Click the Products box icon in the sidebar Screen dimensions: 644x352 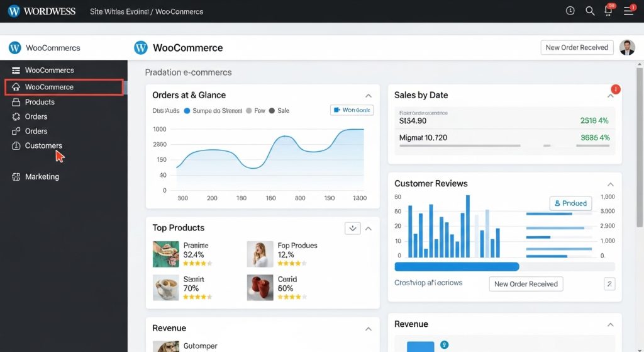pos(16,102)
